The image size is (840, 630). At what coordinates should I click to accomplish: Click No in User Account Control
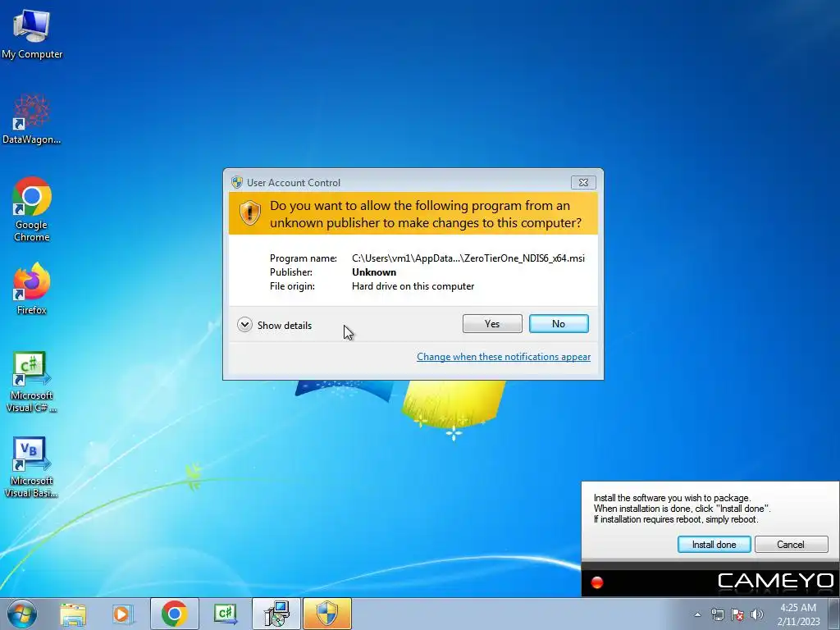click(558, 323)
